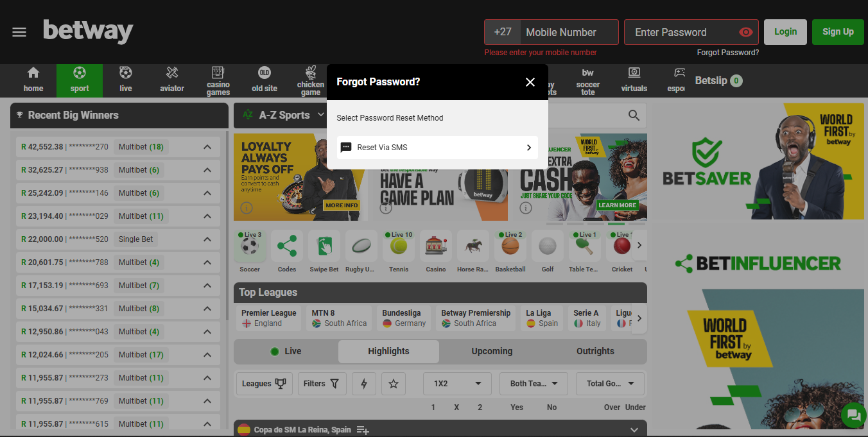Collapse the R 42,552.38 Multibet entry
This screenshot has height=437, width=868.
(207, 146)
